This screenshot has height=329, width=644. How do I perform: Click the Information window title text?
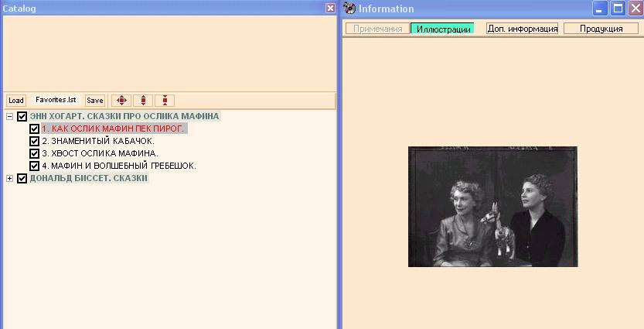tap(386, 9)
